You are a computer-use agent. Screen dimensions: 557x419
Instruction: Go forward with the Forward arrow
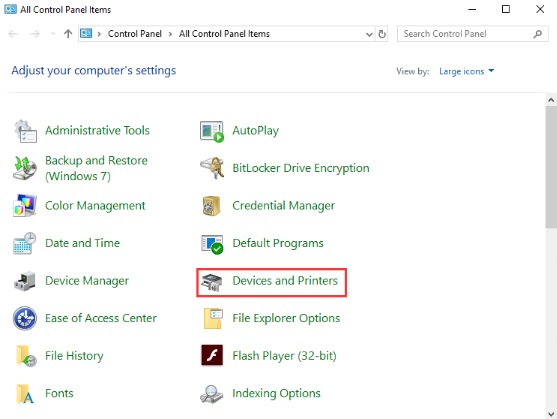click(x=35, y=34)
